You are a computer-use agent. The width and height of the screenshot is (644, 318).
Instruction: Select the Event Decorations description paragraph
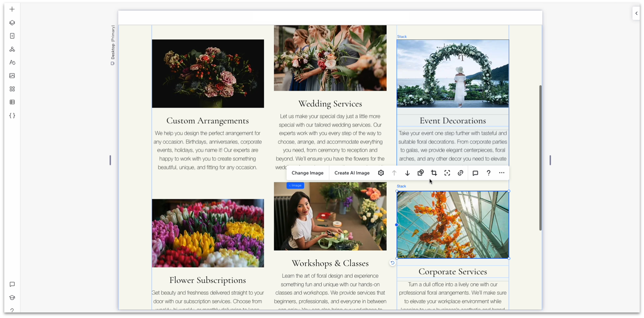[453, 146]
